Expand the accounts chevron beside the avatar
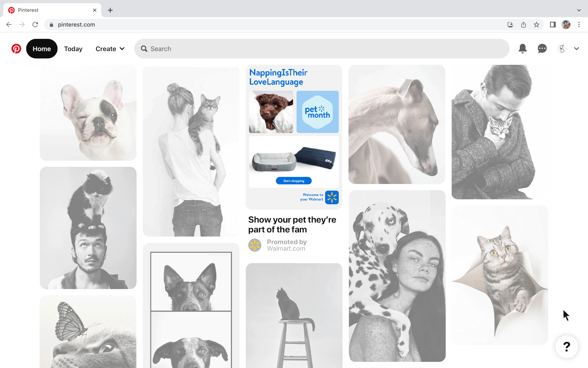 coord(576,49)
